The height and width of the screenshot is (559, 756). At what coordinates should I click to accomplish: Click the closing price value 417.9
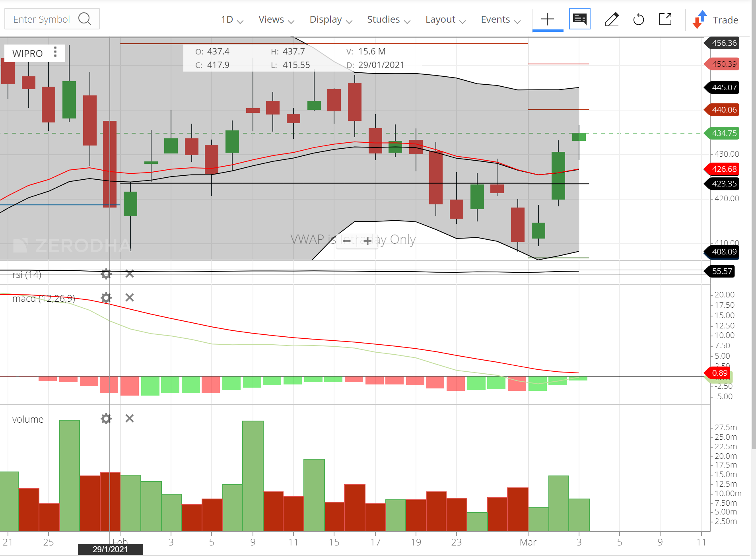(x=218, y=65)
